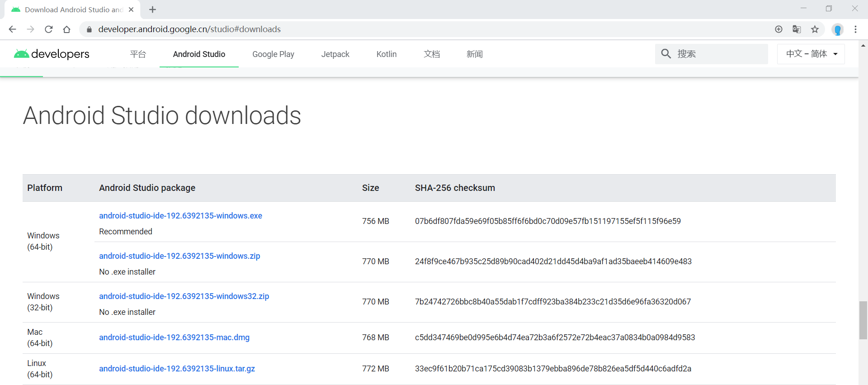Go forward in browser history
Image resolution: width=868 pixels, height=385 pixels.
click(x=30, y=29)
